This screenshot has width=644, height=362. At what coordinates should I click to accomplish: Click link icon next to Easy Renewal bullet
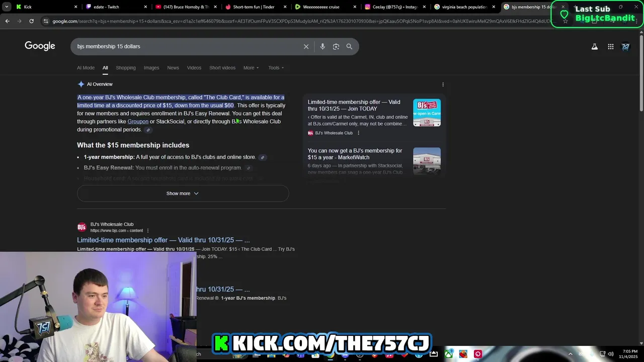tap(248, 168)
